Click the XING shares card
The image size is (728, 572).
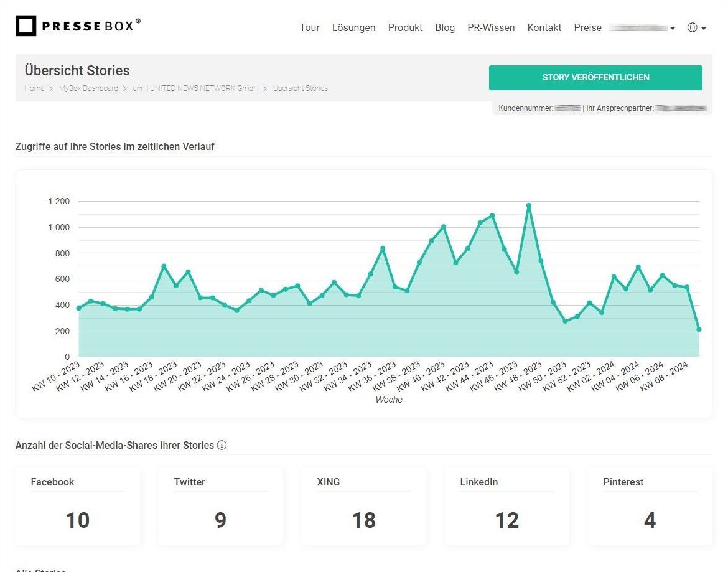coord(363,505)
